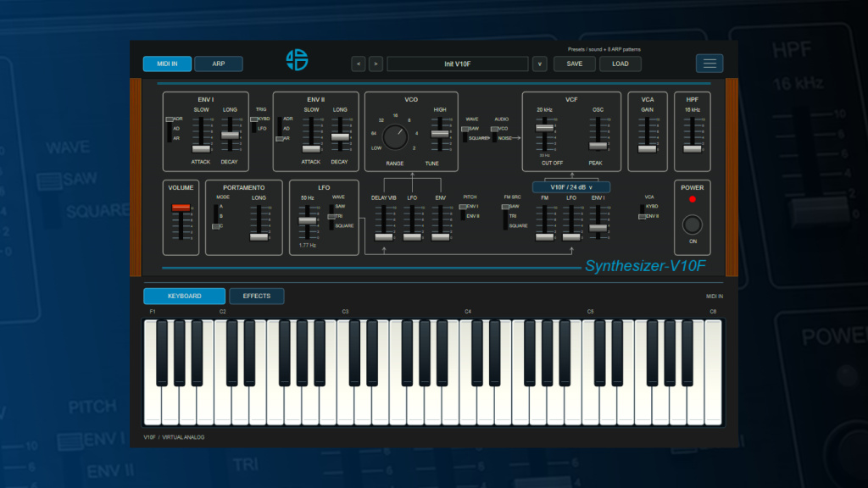Open the hamburger menu icon
Viewport: 868px width, 488px height.
709,64
